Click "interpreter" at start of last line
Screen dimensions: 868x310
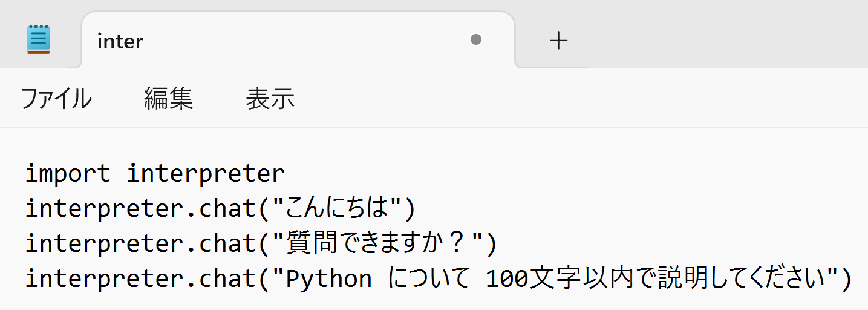pyautogui.click(x=103, y=279)
